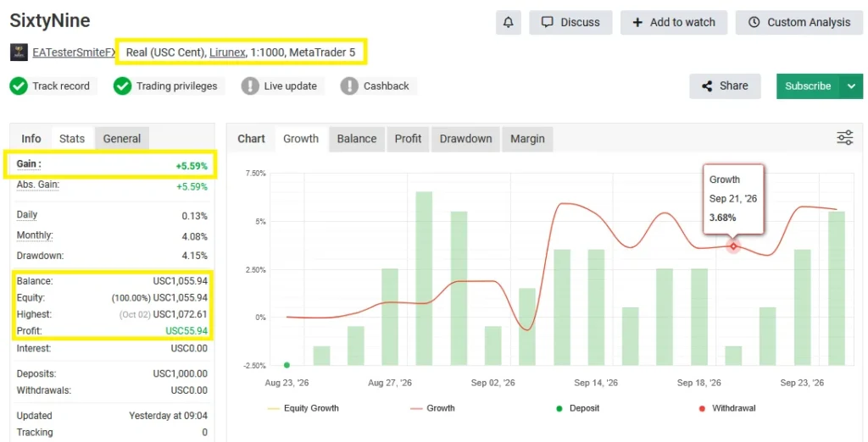868x442 pixels.
Task: Toggle the Equity Growth legend series
Action: click(303, 408)
